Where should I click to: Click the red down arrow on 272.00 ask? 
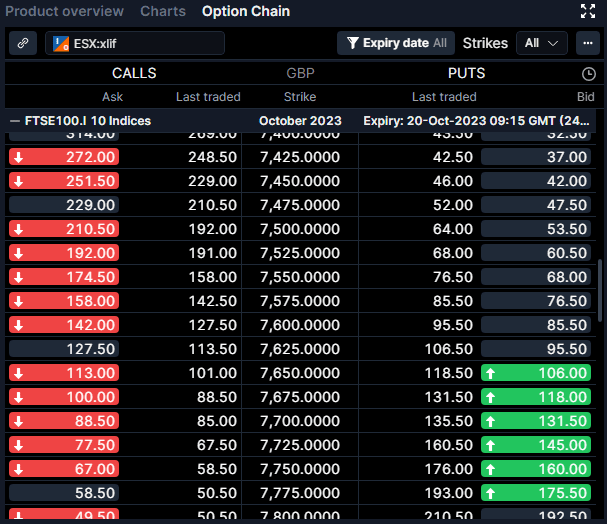20,157
